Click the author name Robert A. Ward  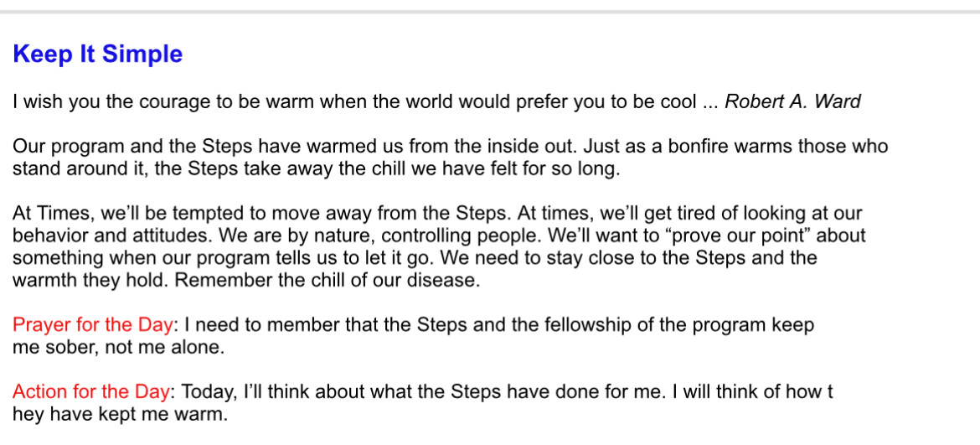click(792, 102)
